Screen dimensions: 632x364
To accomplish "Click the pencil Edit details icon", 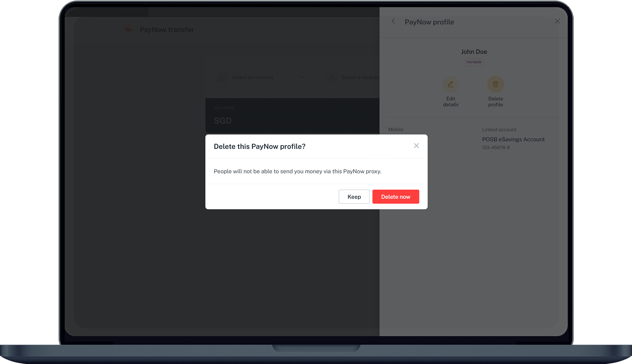I will [x=450, y=84].
